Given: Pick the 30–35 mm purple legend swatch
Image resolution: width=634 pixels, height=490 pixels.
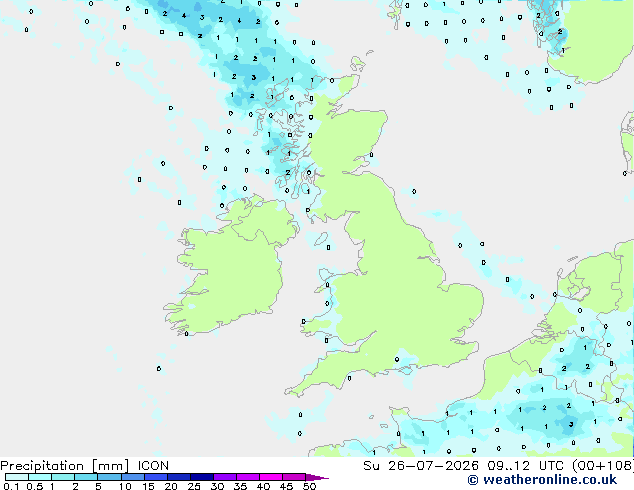Looking at the screenshot, I should coord(225,477).
